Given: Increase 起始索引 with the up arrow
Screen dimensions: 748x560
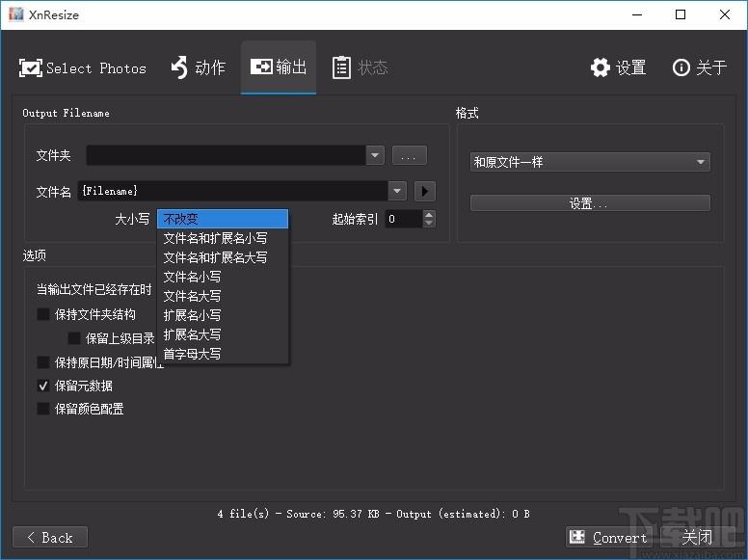Looking at the screenshot, I should tap(429, 215).
